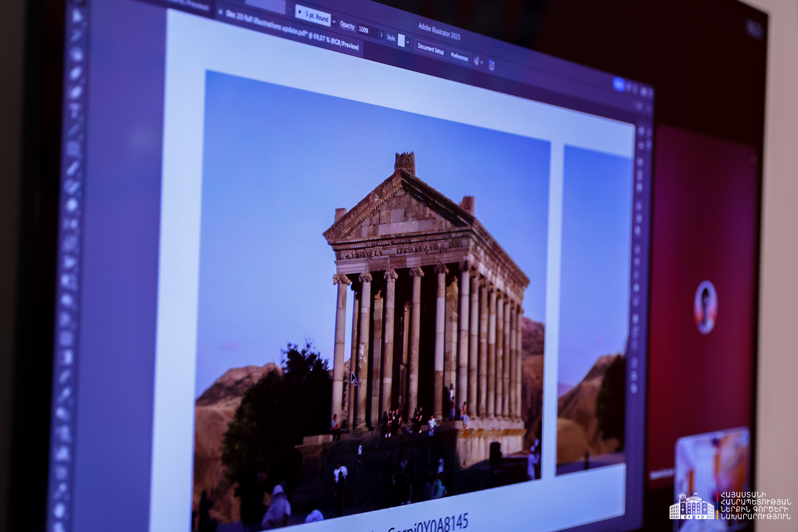Expand the Opacity slider arrow next to 100%

382,35
